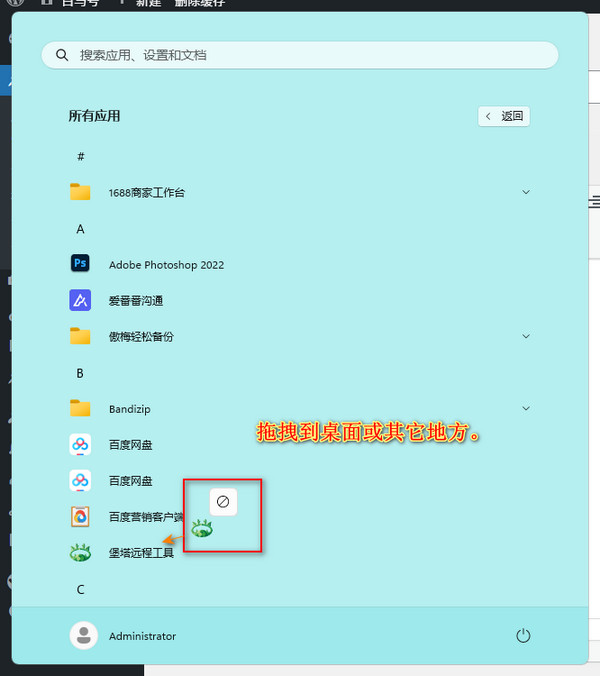This screenshot has width=600, height=676.
Task: Click the magnifier icon in the search bar
Action: click(62, 55)
